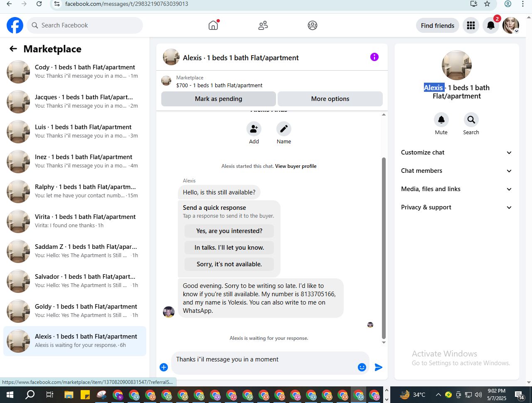Go back with the Marketplace back arrow
The height and width of the screenshot is (403, 532).
coord(13,49)
